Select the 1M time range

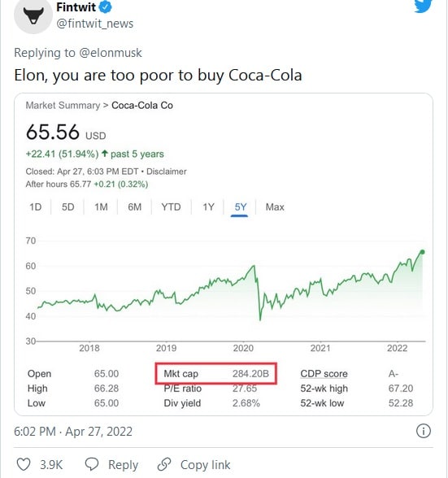(x=101, y=207)
